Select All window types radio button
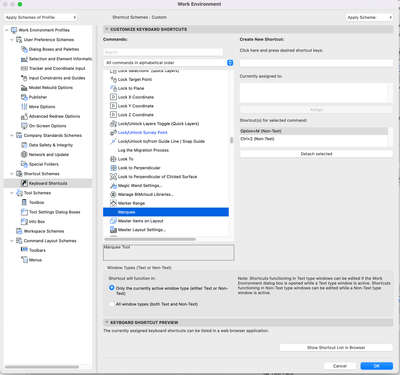The height and width of the screenshot is (375, 400). pyautogui.click(x=112, y=304)
